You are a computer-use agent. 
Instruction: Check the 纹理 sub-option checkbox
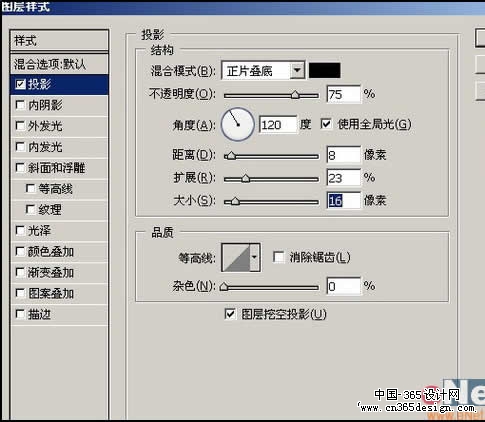click(x=30, y=209)
